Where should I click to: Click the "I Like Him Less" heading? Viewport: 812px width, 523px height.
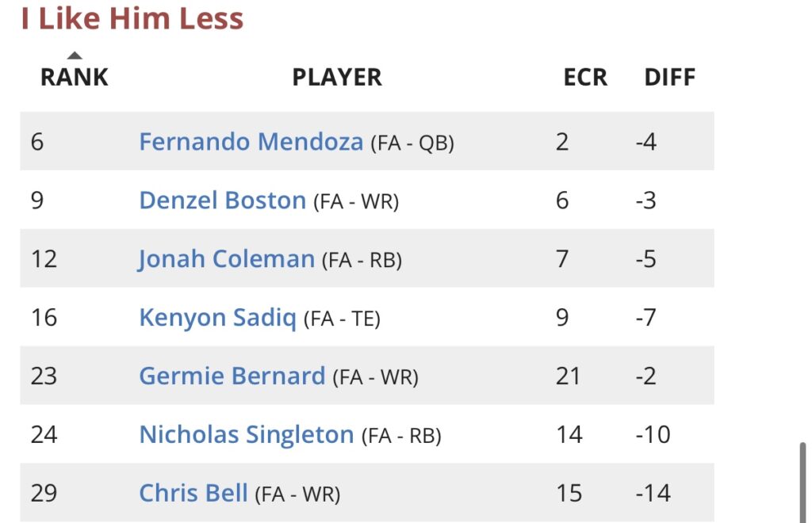[x=132, y=19]
